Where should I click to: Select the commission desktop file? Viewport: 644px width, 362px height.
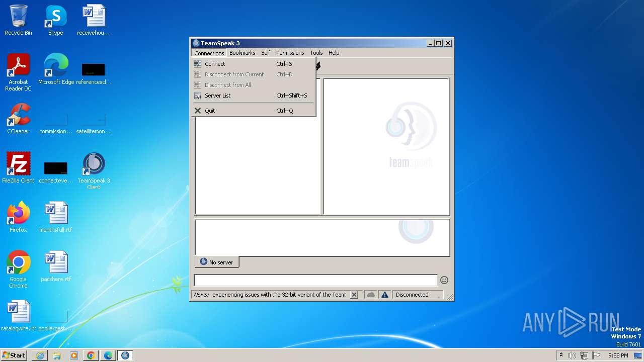coord(56,123)
